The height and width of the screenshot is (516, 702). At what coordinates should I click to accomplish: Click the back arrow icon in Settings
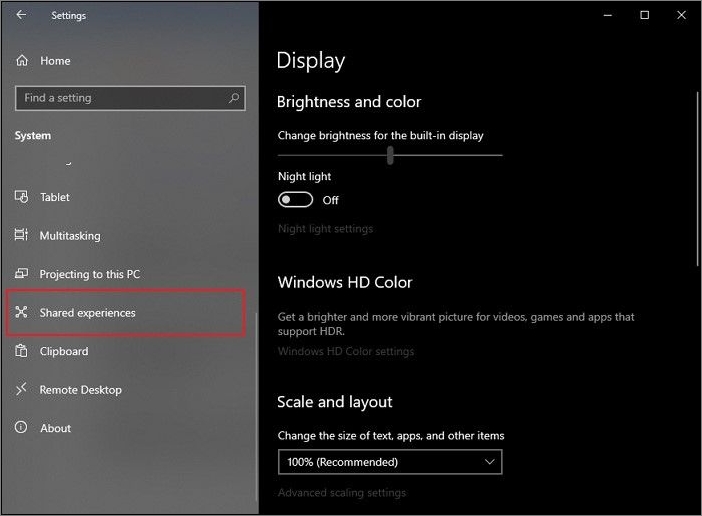pyautogui.click(x=22, y=15)
